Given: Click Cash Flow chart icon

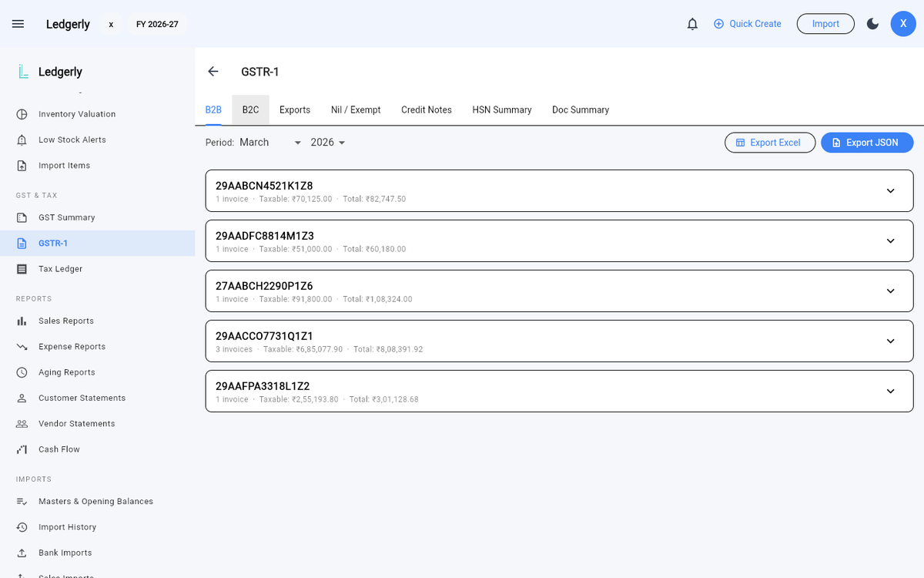Looking at the screenshot, I should [x=22, y=449].
